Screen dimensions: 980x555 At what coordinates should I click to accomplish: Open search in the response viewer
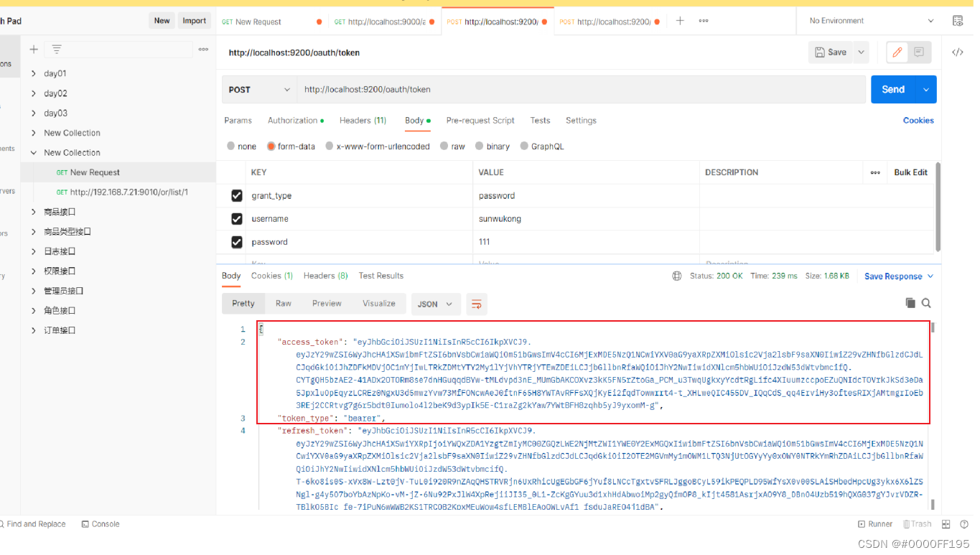click(x=926, y=303)
